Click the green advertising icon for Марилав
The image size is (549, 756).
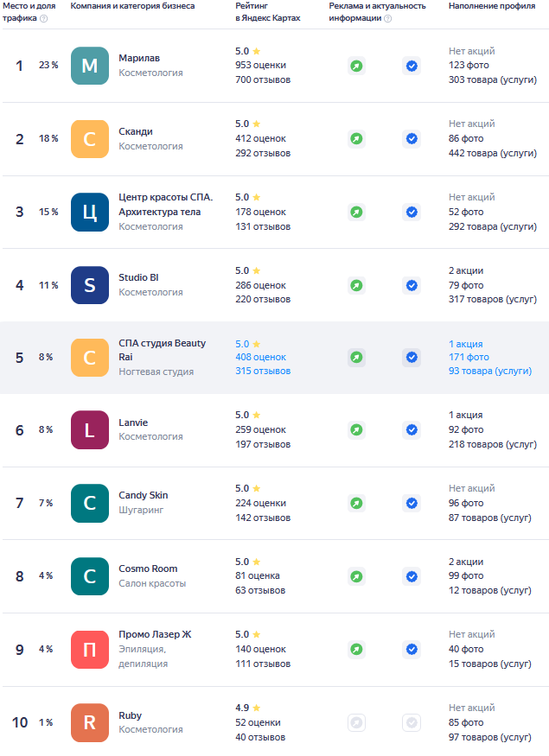356,66
